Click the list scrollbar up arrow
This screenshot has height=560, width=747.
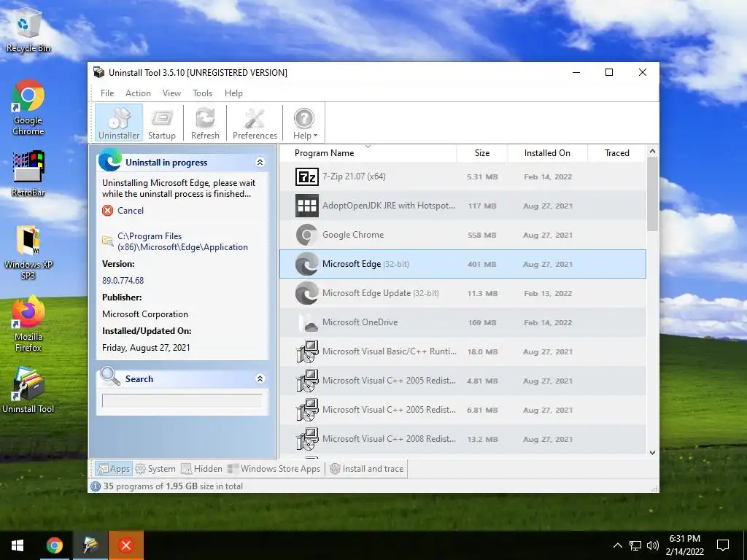click(x=652, y=152)
